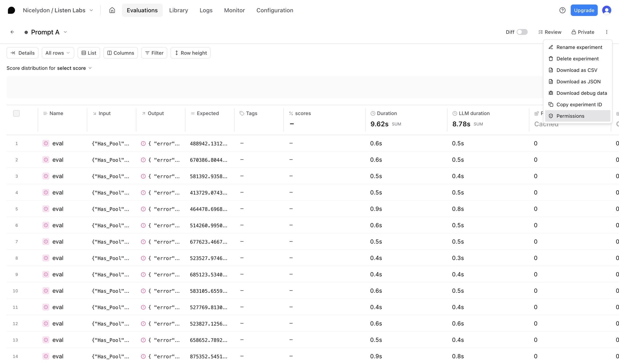619x364 pixels.
Task: Select Rename experiment from the menu
Action: point(577,47)
